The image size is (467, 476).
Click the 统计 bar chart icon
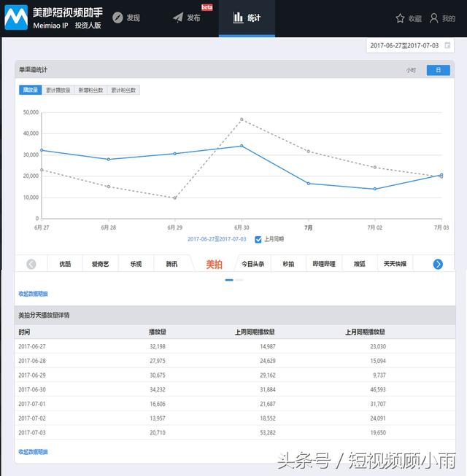(x=238, y=17)
